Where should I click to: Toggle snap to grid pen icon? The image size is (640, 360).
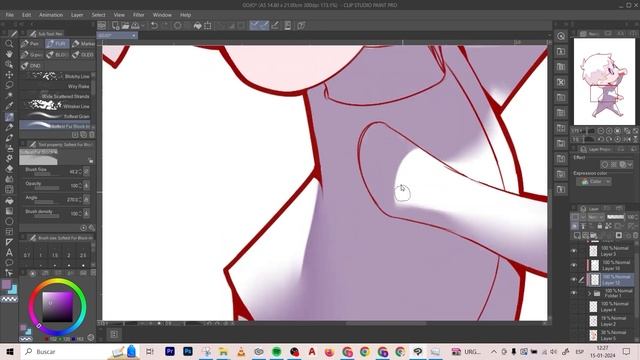point(275,26)
